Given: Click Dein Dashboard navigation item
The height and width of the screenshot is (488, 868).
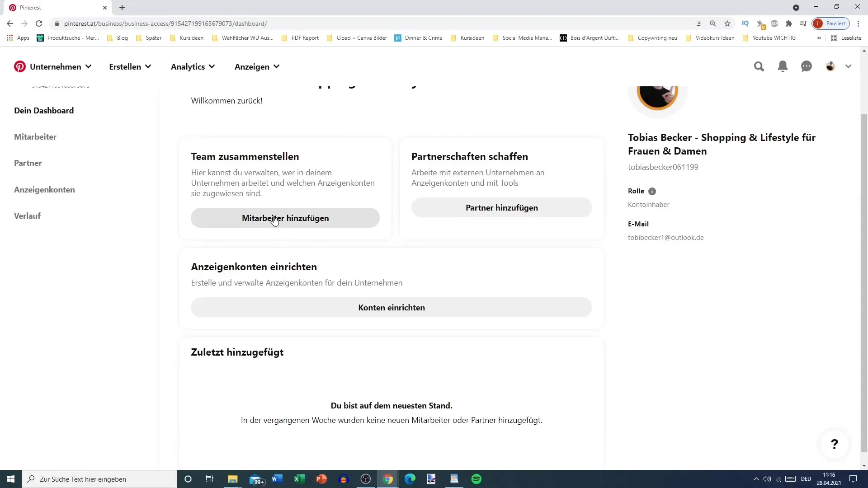Looking at the screenshot, I should point(44,110).
